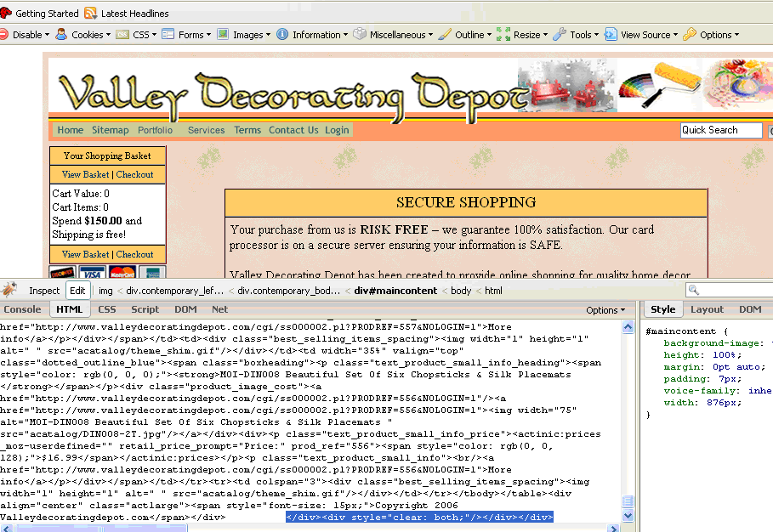
Task: Toggle the Inspect mode in Firebug
Action: (x=44, y=291)
